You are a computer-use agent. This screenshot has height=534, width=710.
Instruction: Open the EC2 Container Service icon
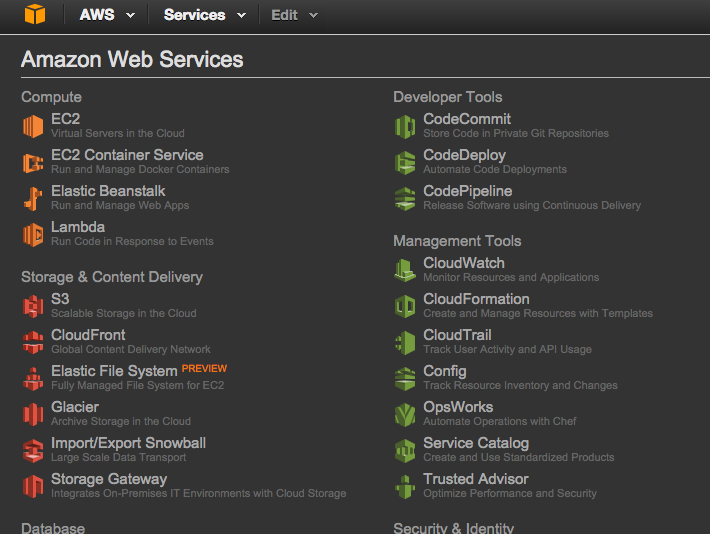tap(33, 162)
